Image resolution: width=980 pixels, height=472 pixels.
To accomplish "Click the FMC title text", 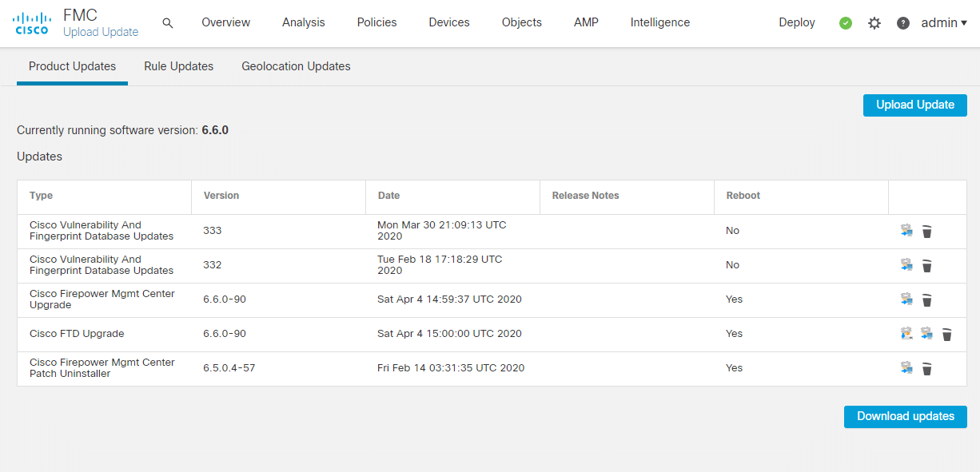I will (80, 14).
